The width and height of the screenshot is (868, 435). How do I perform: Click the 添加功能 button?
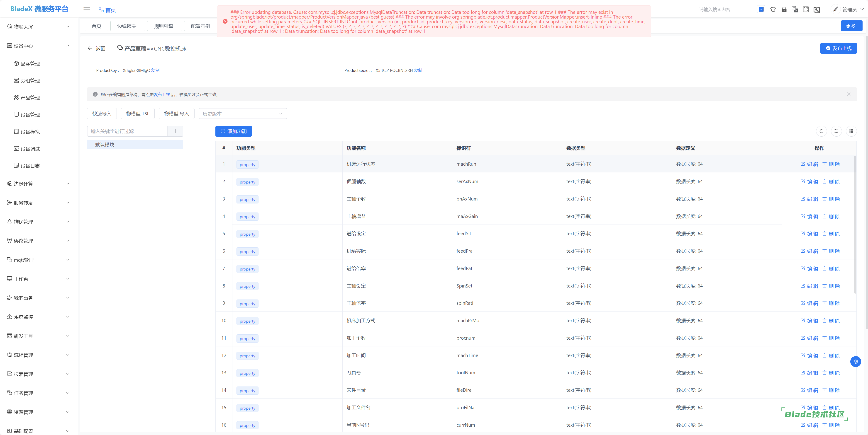pyautogui.click(x=234, y=131)
